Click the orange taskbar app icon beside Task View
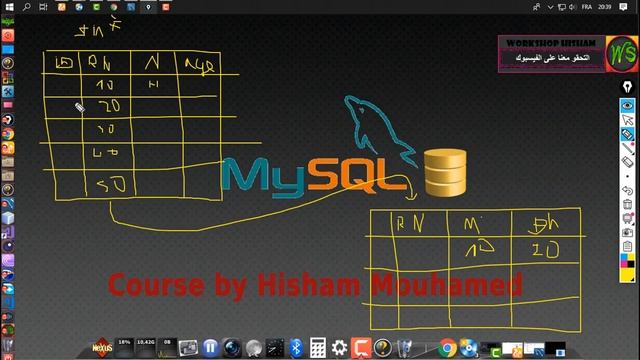 [x=62, y=7]
